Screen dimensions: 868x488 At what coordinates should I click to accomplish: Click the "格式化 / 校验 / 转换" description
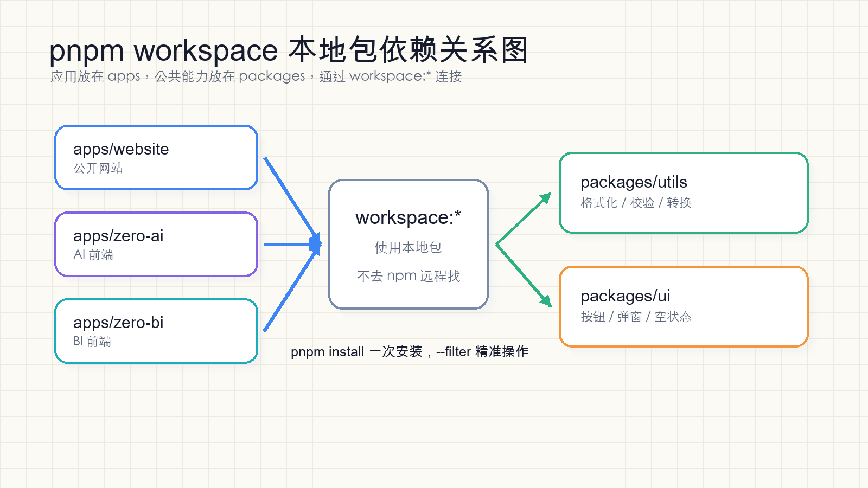[636, 203]
